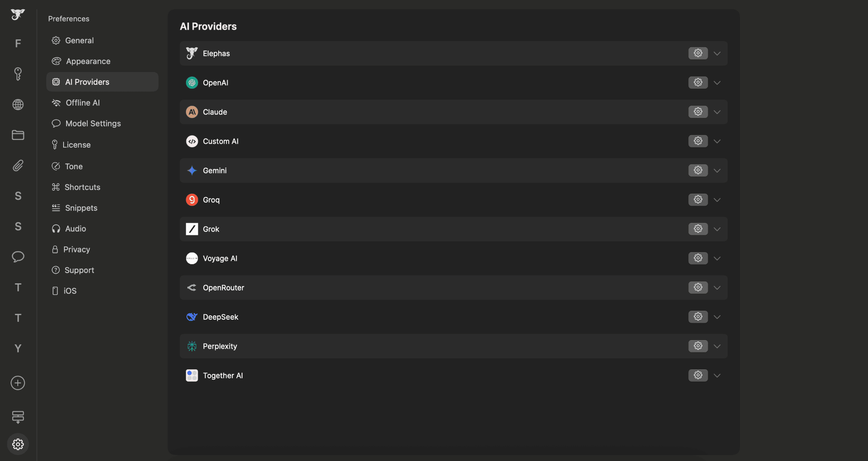Open the globe icon in the left sidebar

tap(18, 104)
